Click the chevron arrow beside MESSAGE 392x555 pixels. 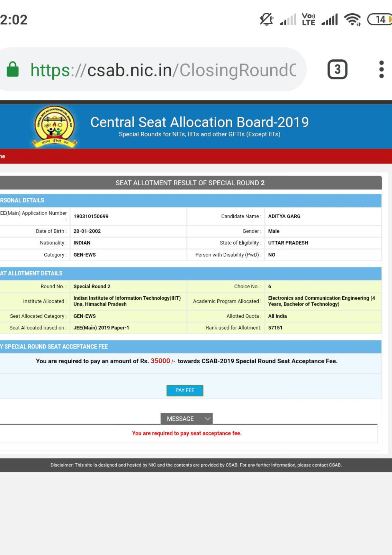(207, 419)
